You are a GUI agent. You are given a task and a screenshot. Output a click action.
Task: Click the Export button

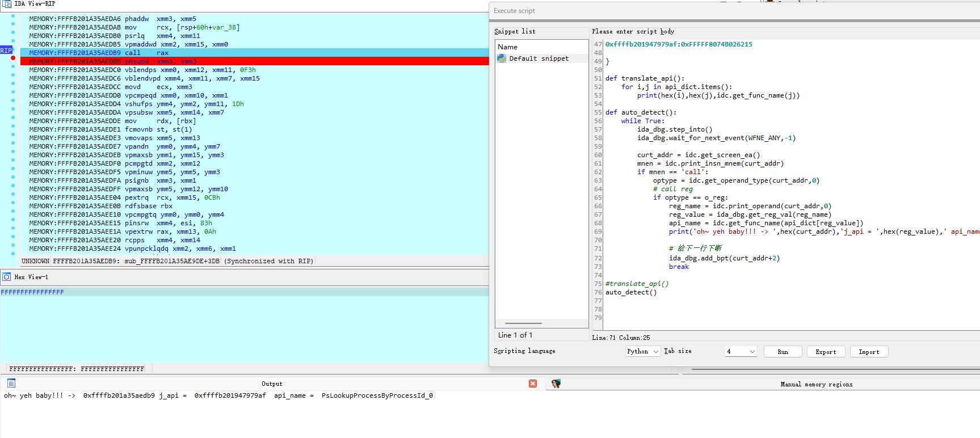pyautogui.click(x=826, y=352)
